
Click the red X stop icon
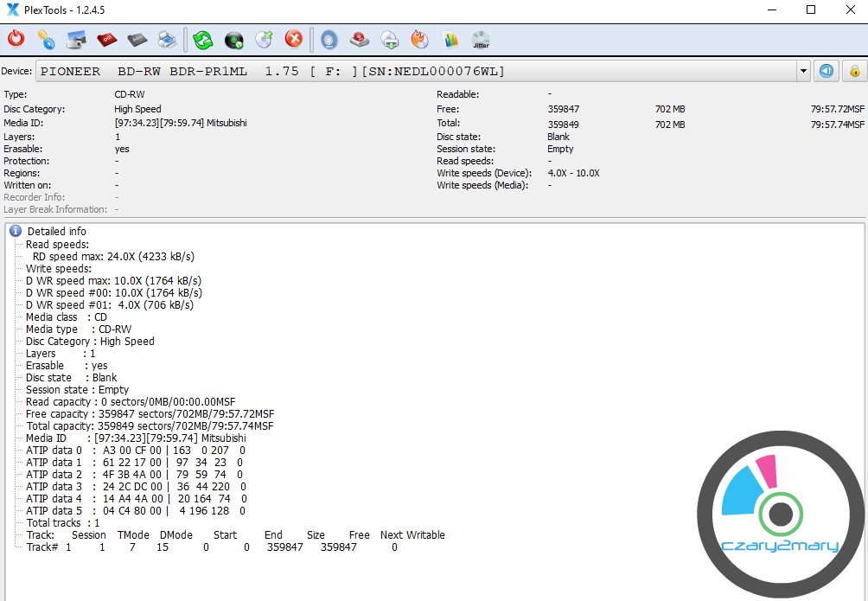pyautogui.click(x=294, y=40)
